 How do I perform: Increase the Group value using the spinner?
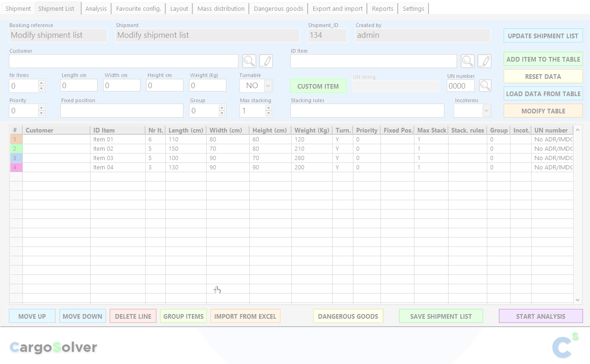222,108
